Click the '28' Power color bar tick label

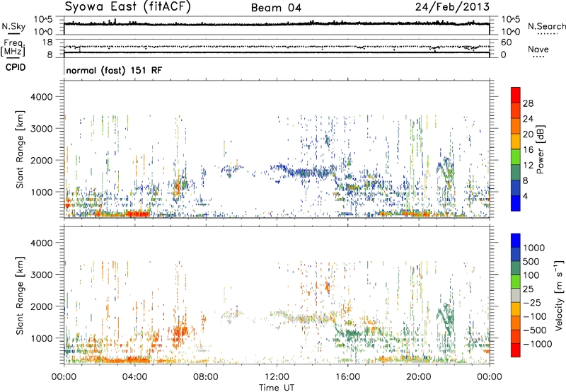pyautogui.click(x=528, y=103)
